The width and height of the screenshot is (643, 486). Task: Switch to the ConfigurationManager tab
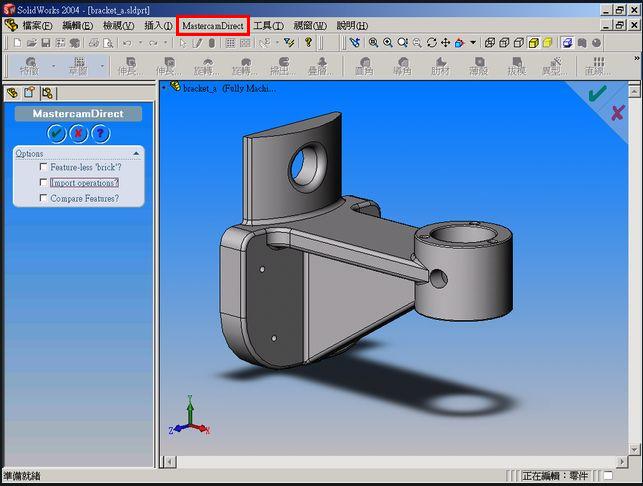tap(47, 93)
